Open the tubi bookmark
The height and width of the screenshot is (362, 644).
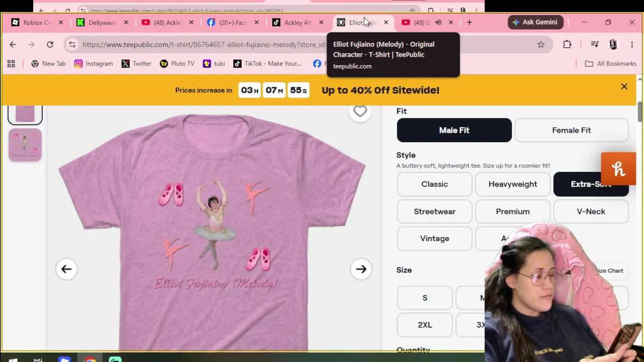[x=214, y=63]
